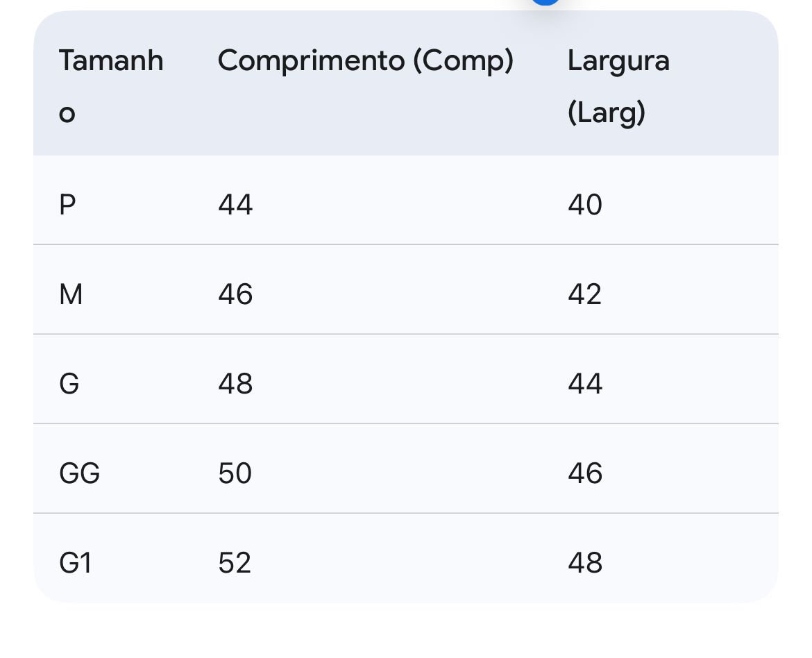
Task: Select the size G1 cell
Action: [x=76, y=563]
